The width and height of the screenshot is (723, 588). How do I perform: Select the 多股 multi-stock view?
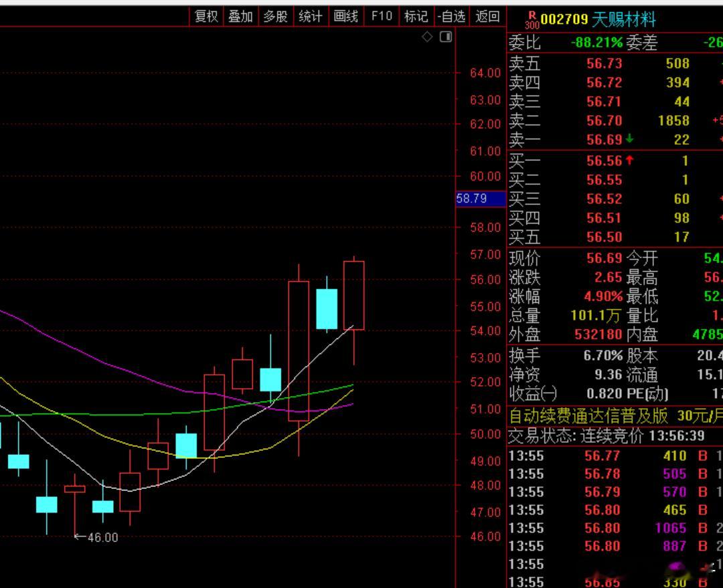[x=276, y=17]
